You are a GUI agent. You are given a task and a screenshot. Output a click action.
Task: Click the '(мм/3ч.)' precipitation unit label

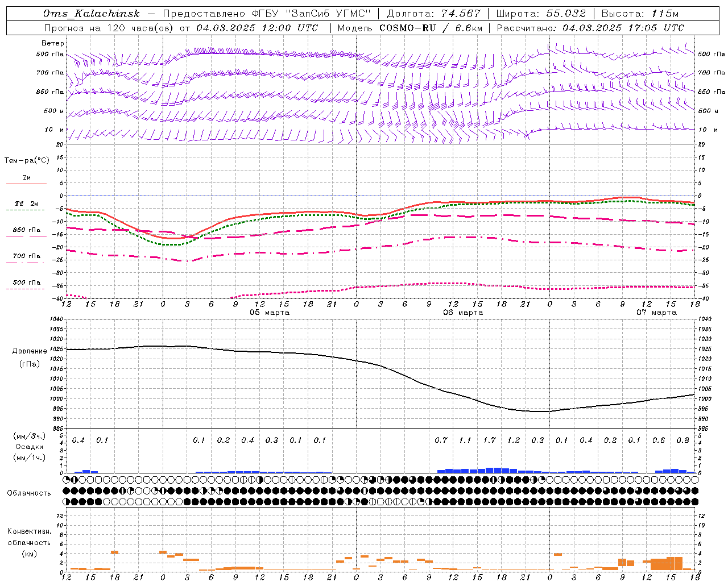point(29,436)
